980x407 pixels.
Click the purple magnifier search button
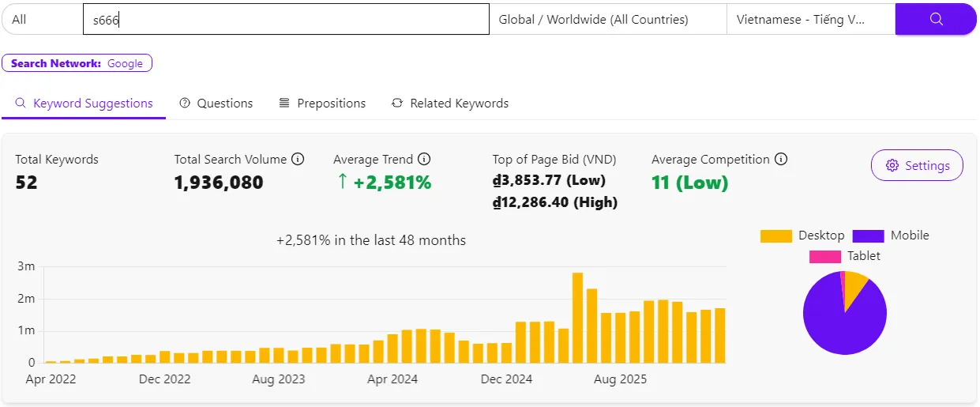pos(936,19)
